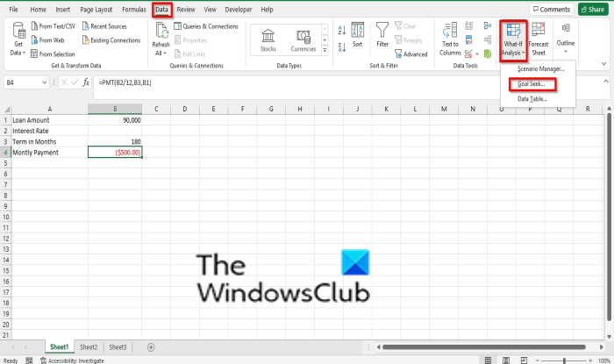Switch to the Home tab
The image size is (614, 364).
coord(38,10)
